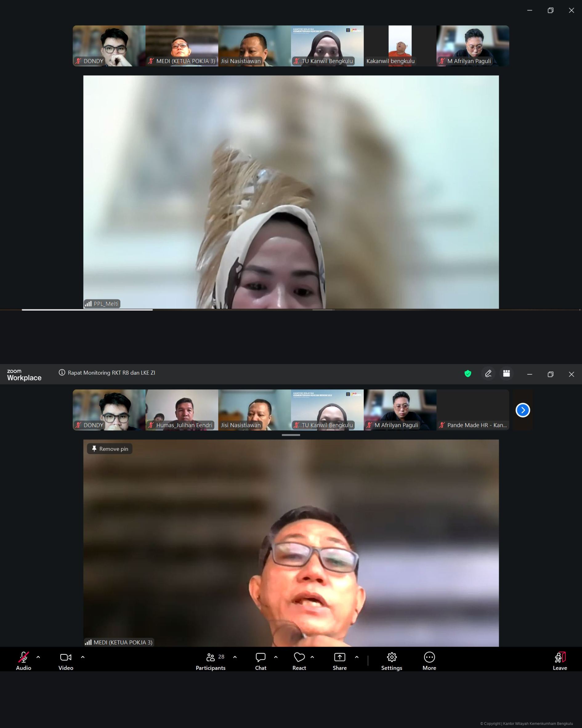
Task: Change the gallery view layout icon
Action: (x=506, y=373)
